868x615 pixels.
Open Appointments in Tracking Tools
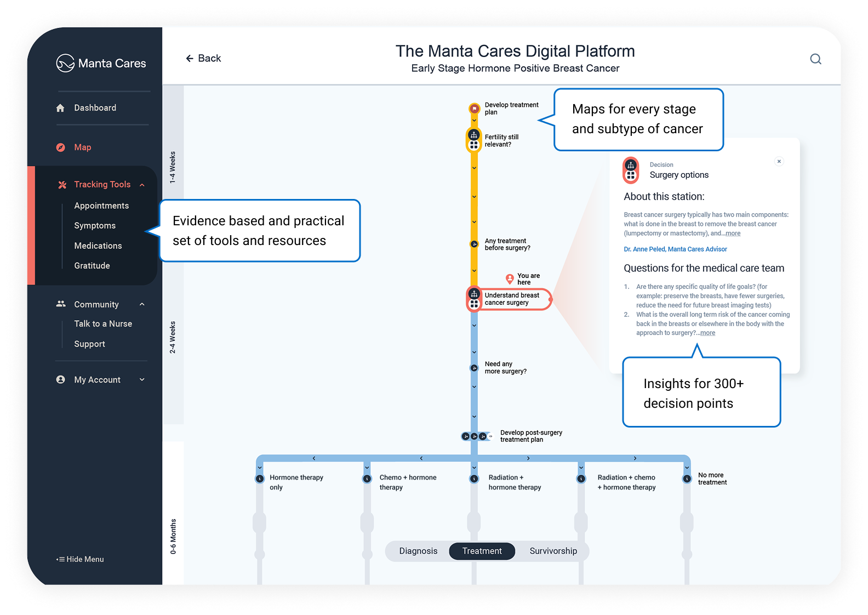101,206
